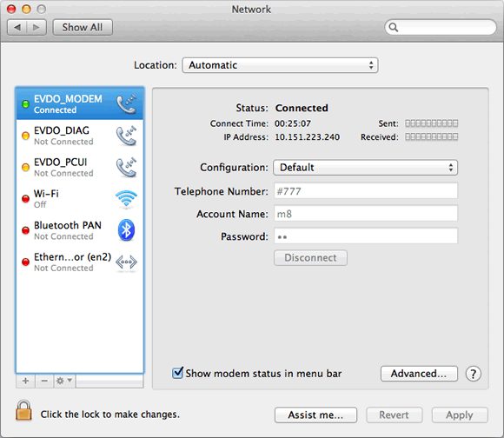
Task: Close the Network window
Action: tap(11, 9)
